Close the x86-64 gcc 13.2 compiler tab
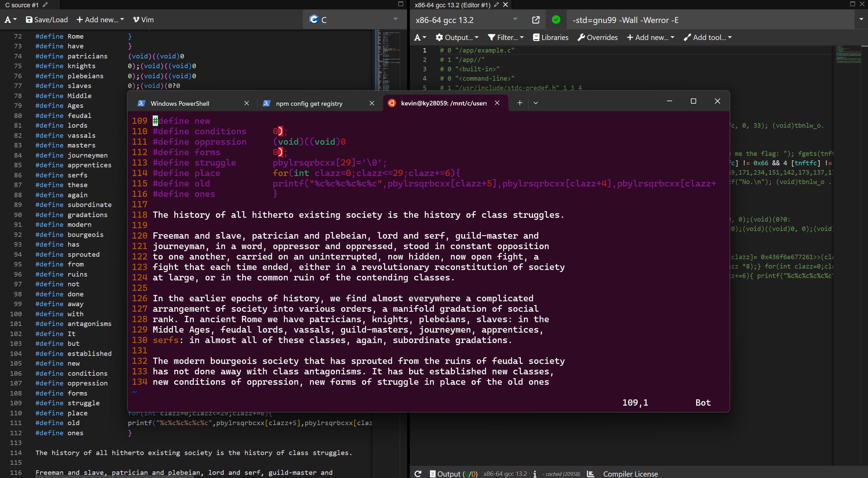The width and height of the screenshot is (868, 478). 505,5
